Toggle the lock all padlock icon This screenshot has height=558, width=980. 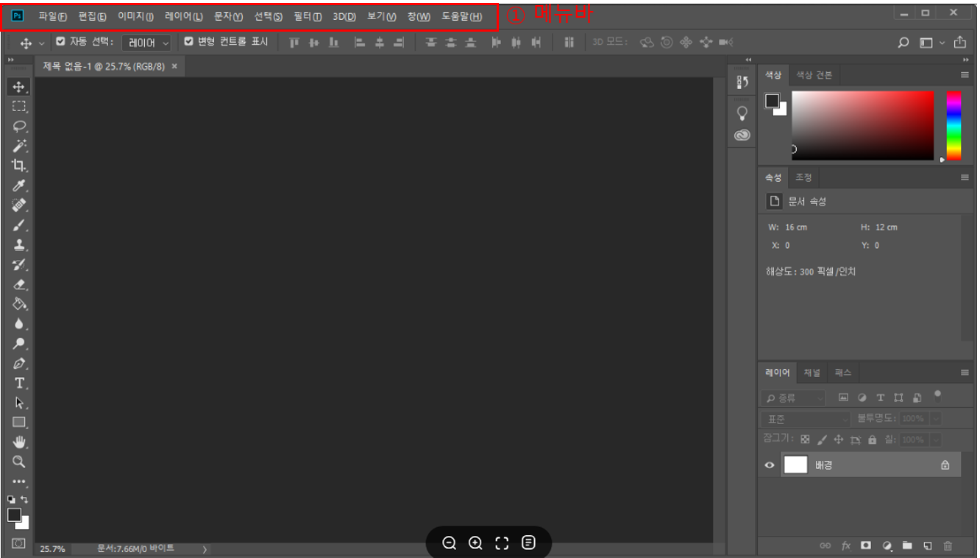coord(873,439)
